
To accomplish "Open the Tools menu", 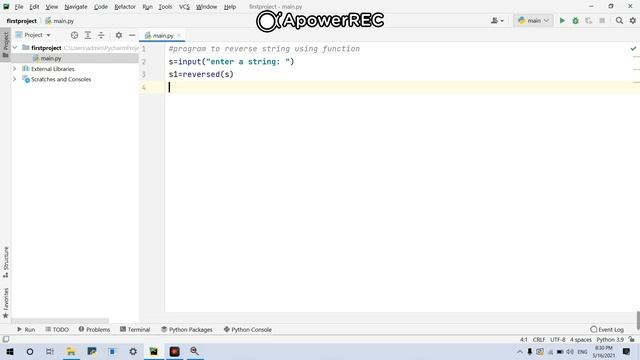I will pos(165,7).
